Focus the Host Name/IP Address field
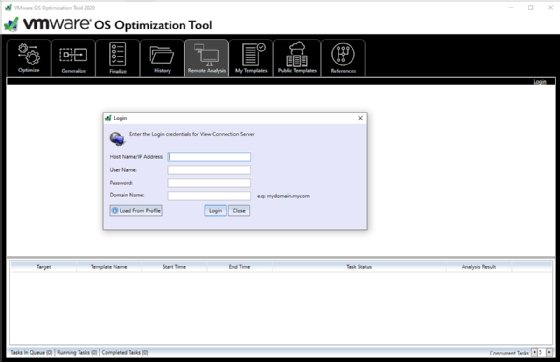The image size is (560, 362). (209, 157)
